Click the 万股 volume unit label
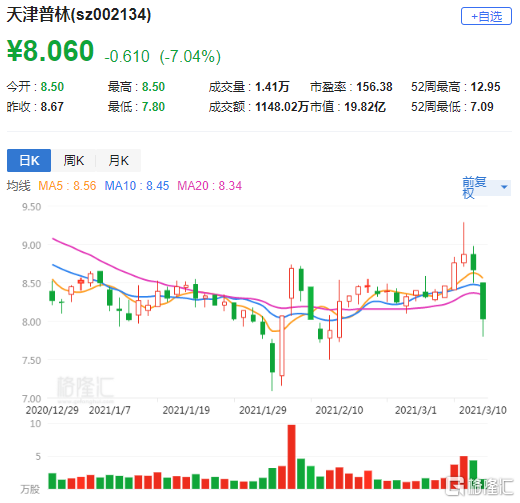The width and height of the screenshot is (520, 503). pyautogui.click(x=30, y=489)
